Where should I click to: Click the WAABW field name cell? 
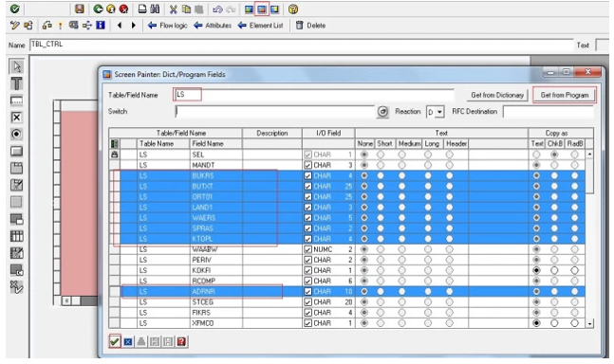(216, 249)
